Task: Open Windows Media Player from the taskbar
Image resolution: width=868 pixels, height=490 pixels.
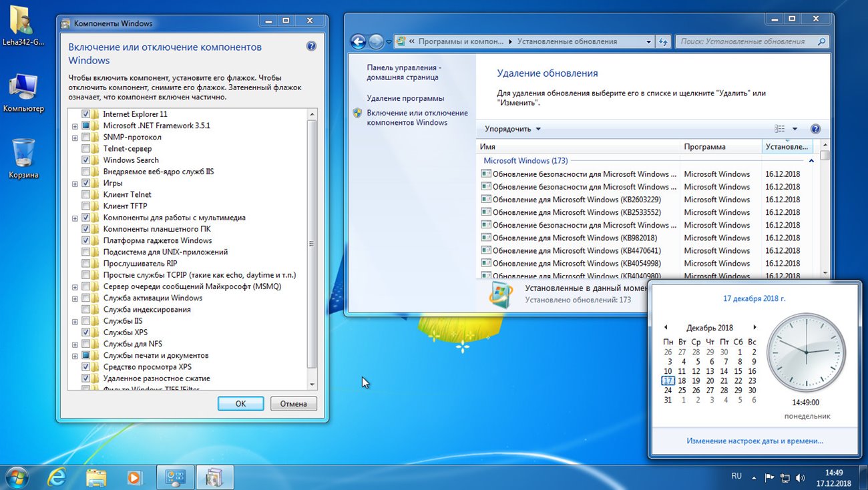Action: [x=136, y=477]
